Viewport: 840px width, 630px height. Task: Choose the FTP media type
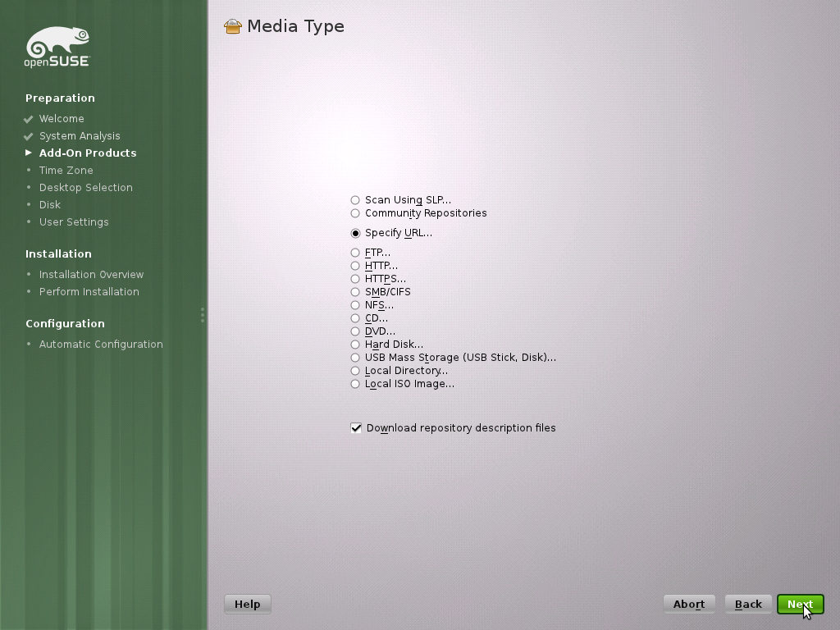click(355, 253)
